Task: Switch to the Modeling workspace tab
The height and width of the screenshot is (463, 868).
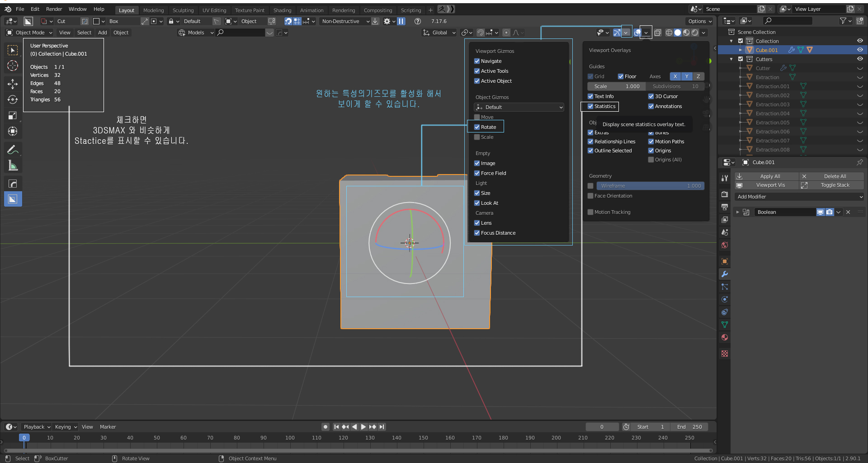Action: coord(153,10)
